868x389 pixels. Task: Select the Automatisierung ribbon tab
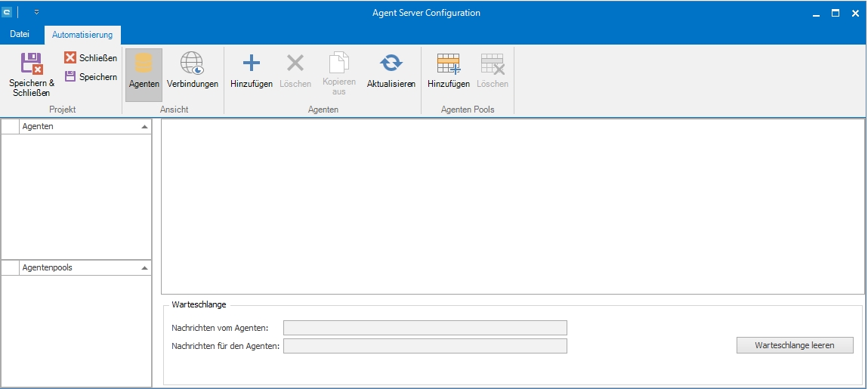(82, 35)
